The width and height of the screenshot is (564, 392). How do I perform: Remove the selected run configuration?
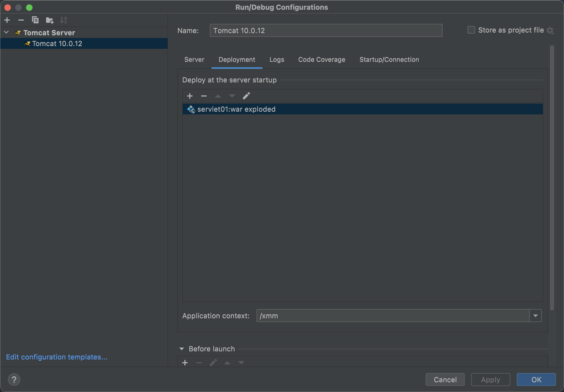[x=21, y=20]
